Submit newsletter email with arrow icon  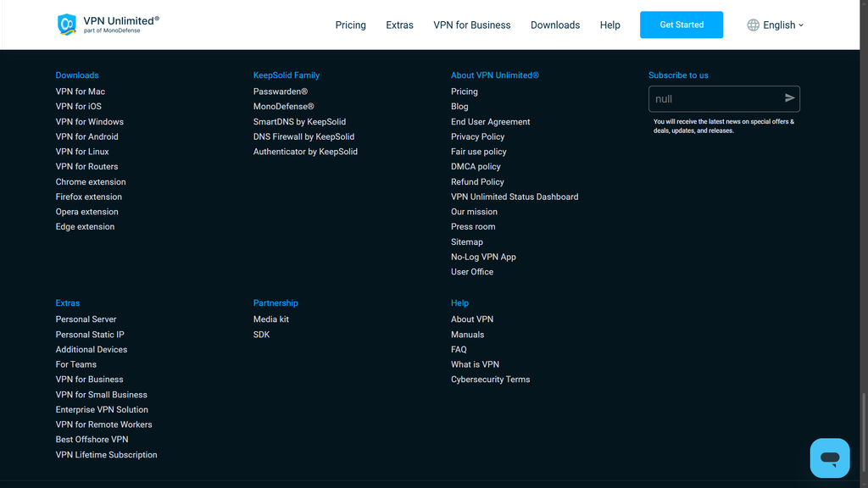[x=789, y=98]
